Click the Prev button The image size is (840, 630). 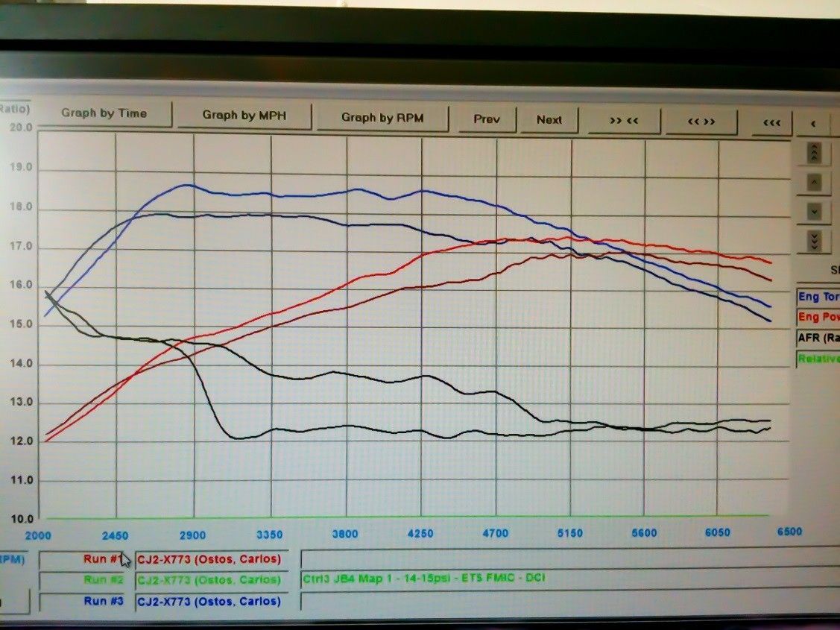point(486,119)
